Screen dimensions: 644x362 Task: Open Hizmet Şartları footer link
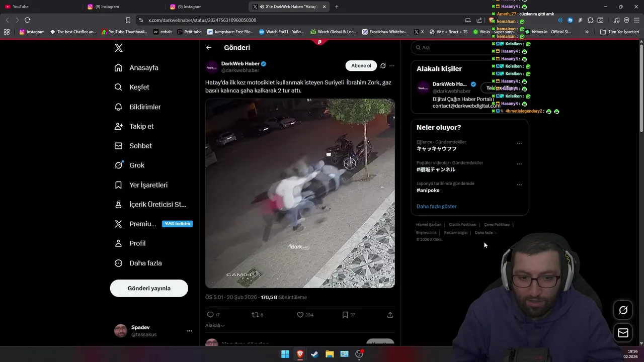point(429,225)
